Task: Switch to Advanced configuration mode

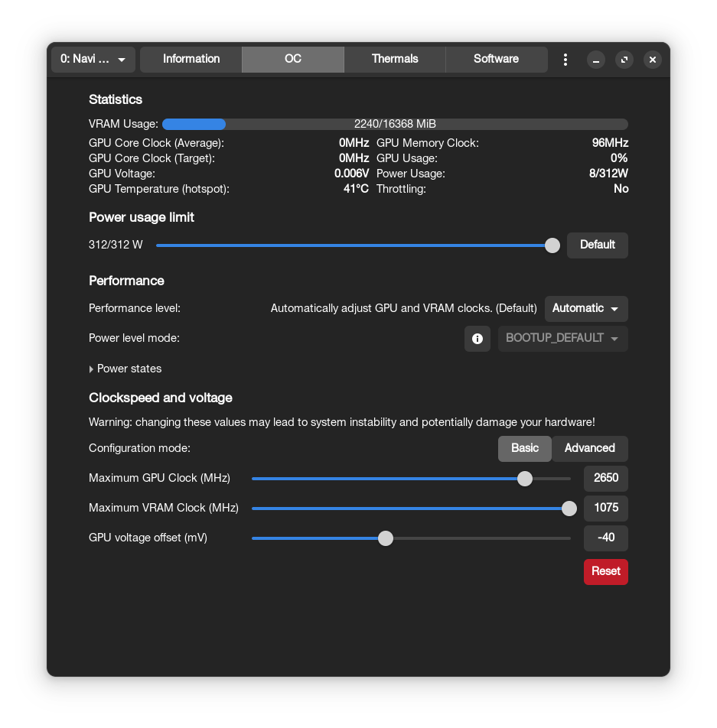Action: coord(590,448)
